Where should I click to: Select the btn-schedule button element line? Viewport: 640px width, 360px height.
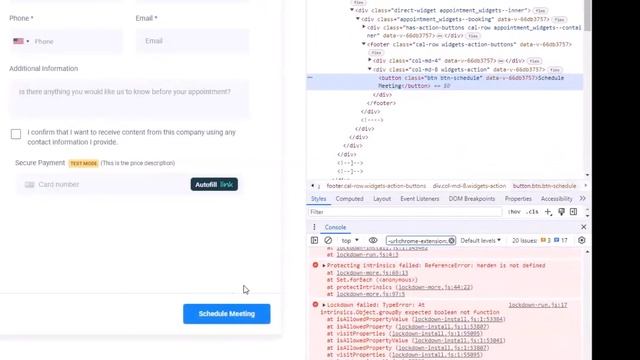[444, 82]
